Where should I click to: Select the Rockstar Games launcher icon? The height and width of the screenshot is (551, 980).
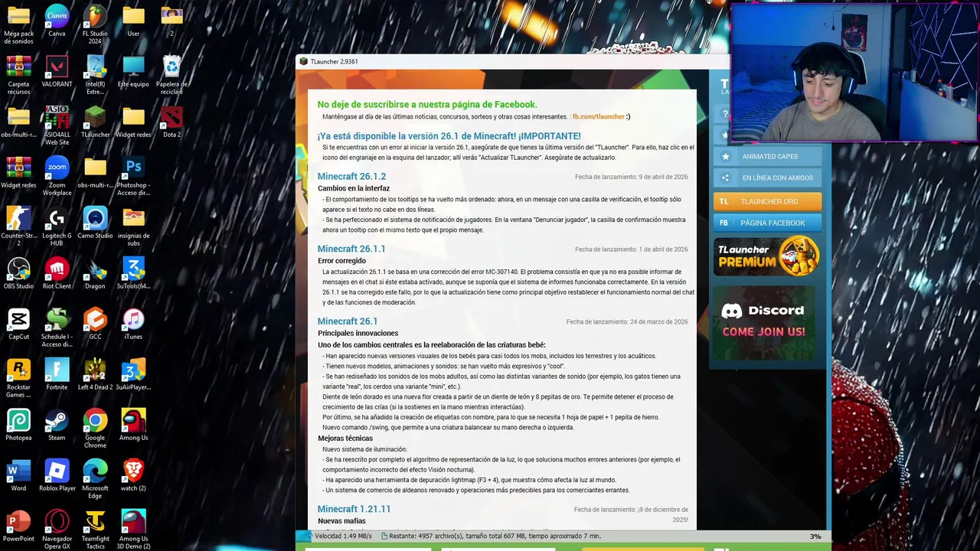18,379
